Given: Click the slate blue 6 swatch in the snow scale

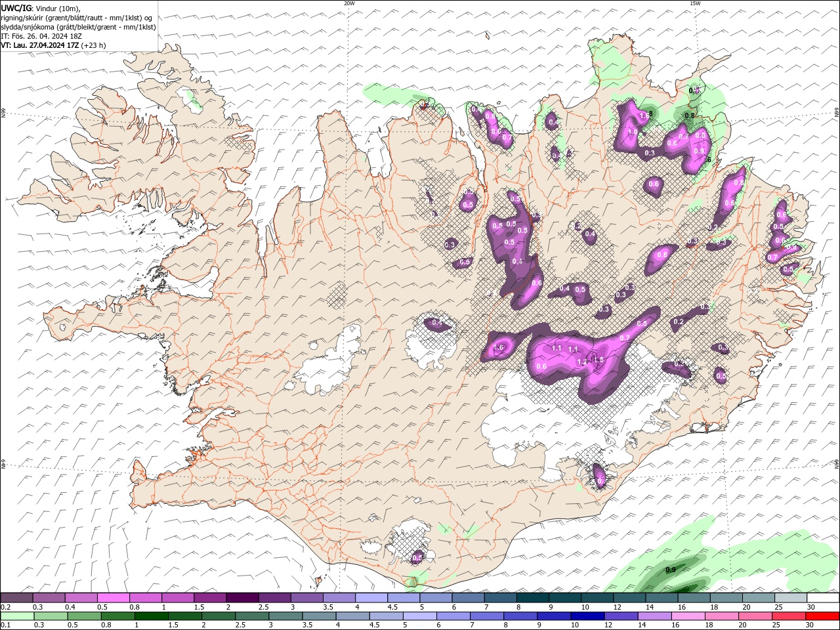Looking at the screenshot, I should (468, 598).
